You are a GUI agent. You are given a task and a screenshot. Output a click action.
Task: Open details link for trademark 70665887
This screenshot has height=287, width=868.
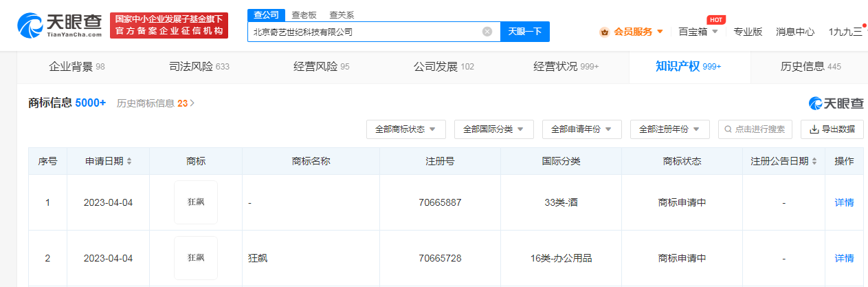point(845,202)
